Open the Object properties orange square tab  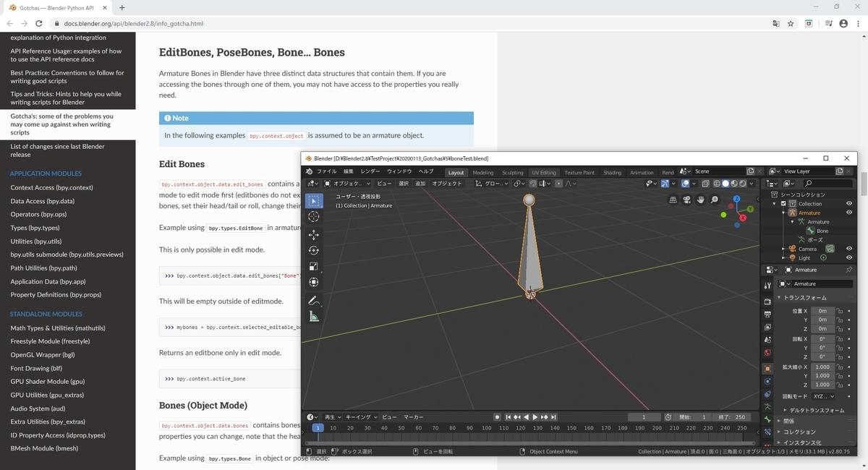(767, 368)
